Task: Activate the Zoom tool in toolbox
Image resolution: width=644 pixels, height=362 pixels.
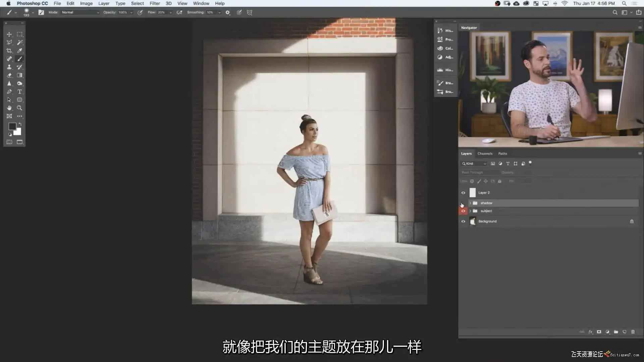Action: coord(19,108)
